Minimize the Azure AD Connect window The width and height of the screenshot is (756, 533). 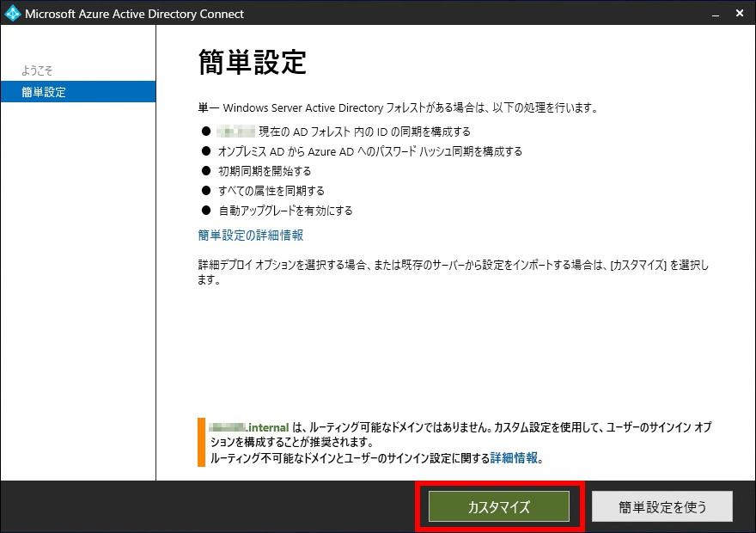(x=716, y=14)
